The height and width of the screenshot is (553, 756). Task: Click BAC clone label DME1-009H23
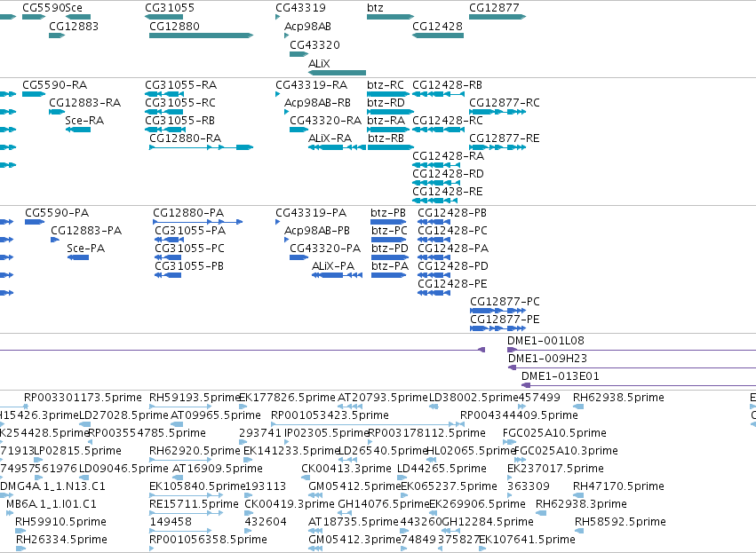[x=548, y=359]
